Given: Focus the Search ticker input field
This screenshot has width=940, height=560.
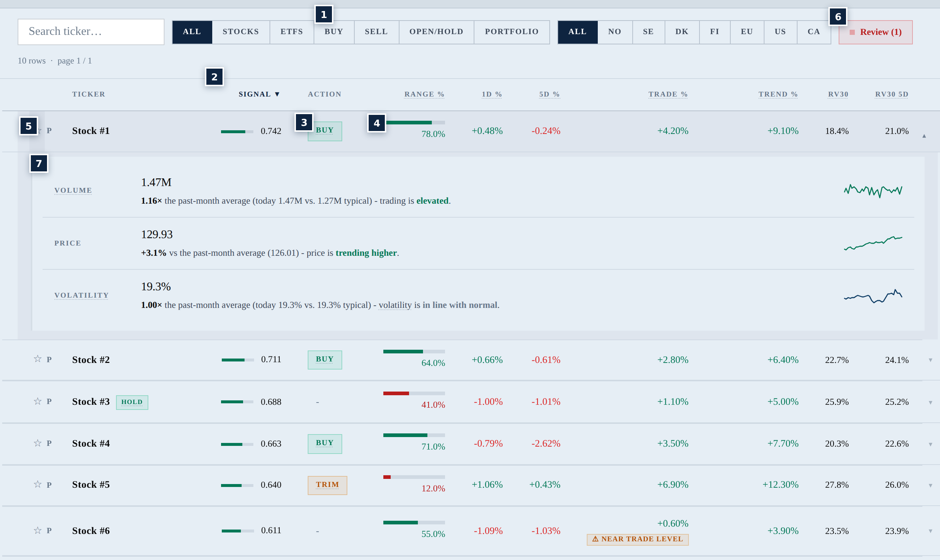Looking at the screenshot, I should click(91, 32).
